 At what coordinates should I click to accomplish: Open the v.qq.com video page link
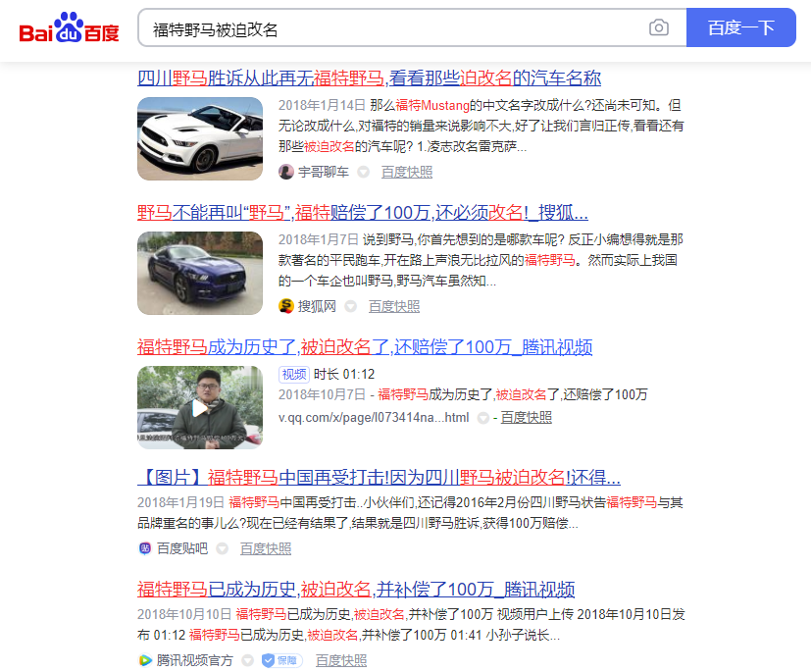click(x=371, y=416)
